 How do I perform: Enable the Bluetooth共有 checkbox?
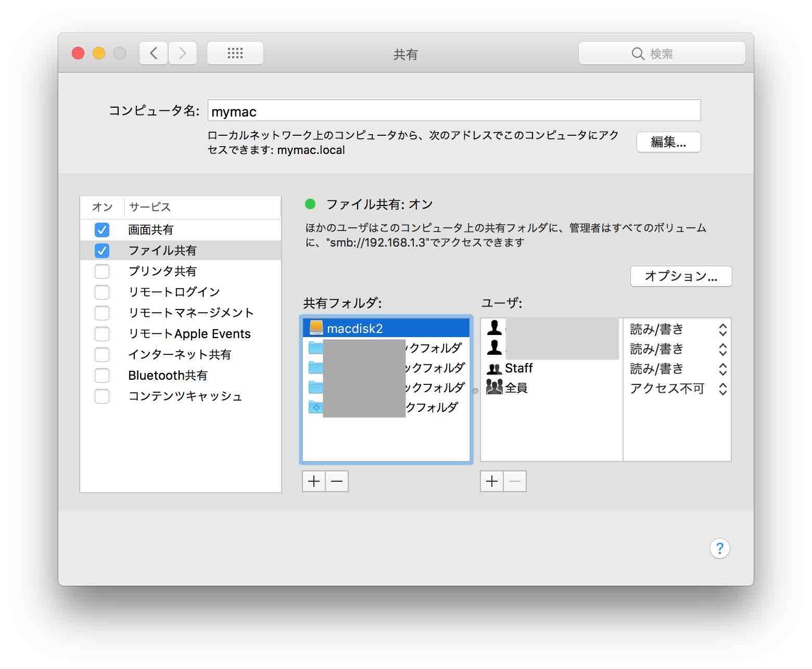102,375
